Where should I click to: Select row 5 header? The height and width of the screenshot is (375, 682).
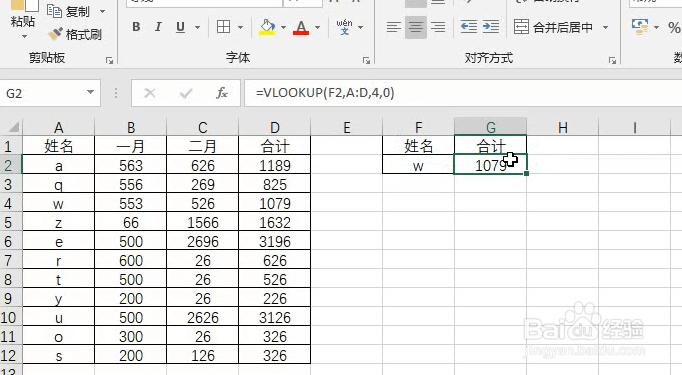[10, 223]
